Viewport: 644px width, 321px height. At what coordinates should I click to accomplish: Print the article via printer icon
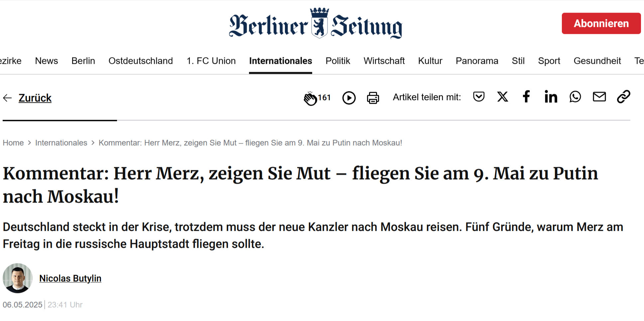pos(373,98)
